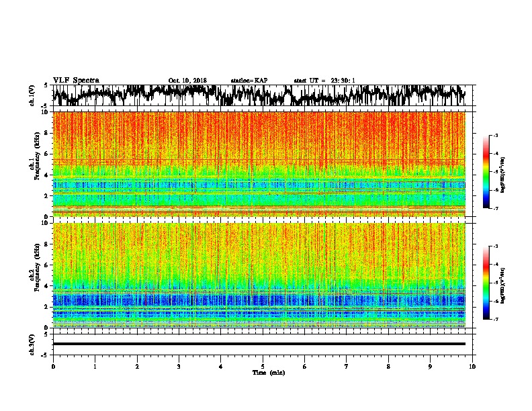Click the "2" tick on ch.2 frequency axis
The height and width of the screenshot is (411, 532).
pyautogui.click(x=47, y=306)
